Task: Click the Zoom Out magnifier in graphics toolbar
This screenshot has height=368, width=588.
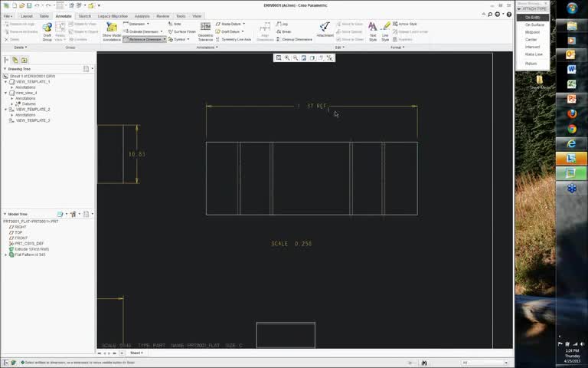Action: [x=296, y=58]
